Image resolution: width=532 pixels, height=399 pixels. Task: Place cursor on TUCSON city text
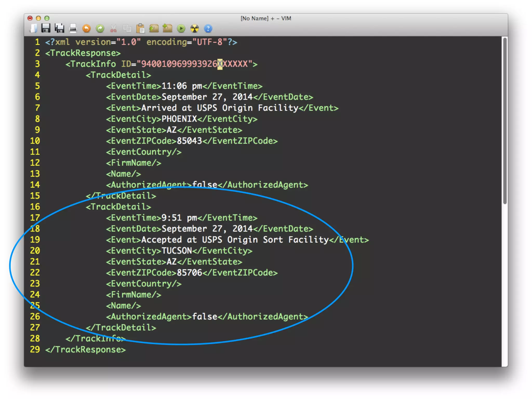coord(177,251)
